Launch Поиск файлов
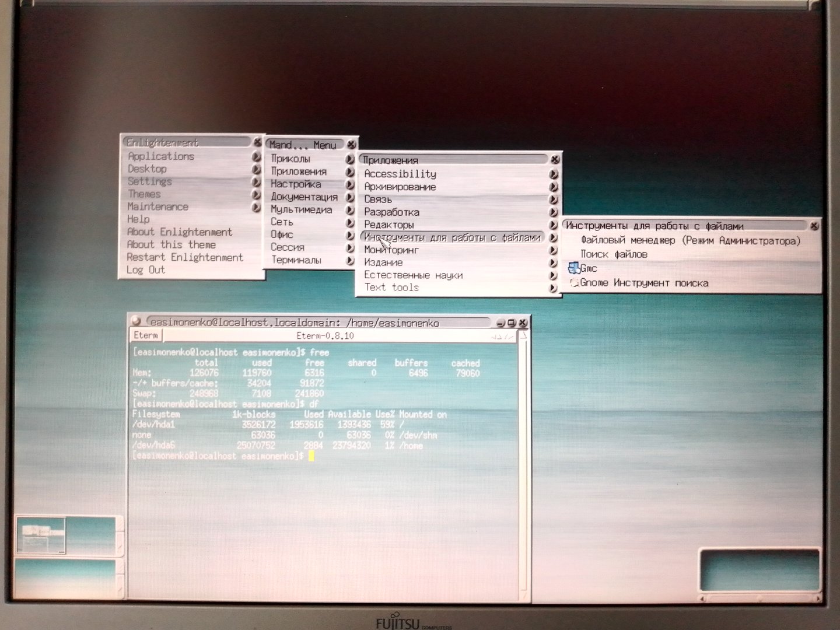Image resolution: width=840 pixels, height=630 pixels. 614,254
